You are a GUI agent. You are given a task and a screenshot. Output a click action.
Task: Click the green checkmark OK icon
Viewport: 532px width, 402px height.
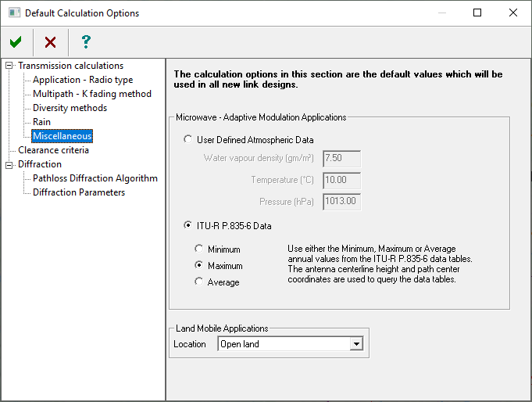pyautogui.click(x=16, y=42)
